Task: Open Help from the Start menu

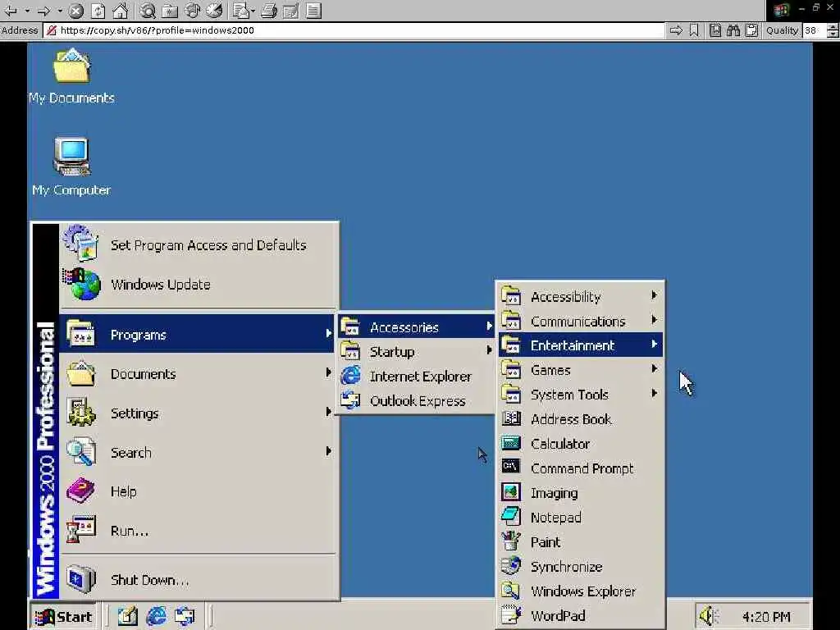Action: [197, 491]
